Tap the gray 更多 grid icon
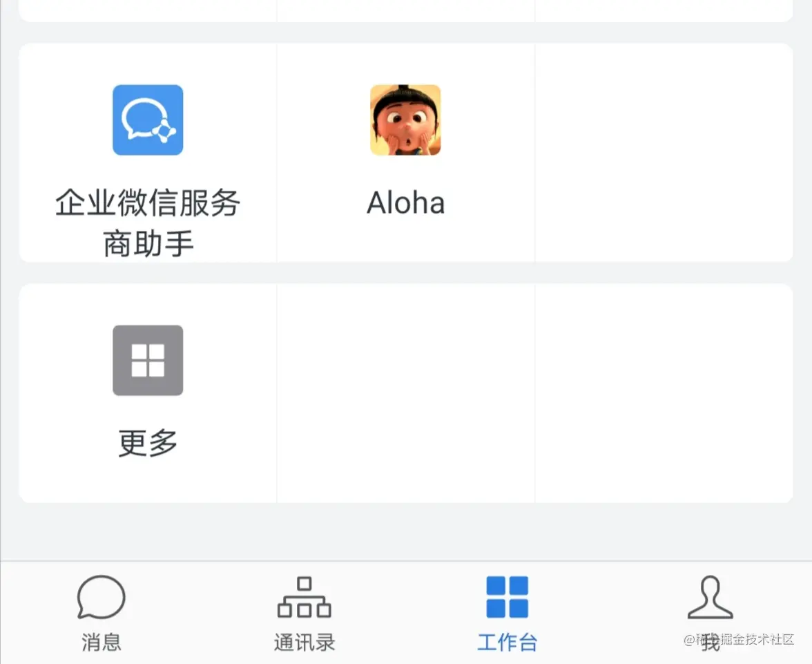The image size is (812, 664). [x=148, y=360]
